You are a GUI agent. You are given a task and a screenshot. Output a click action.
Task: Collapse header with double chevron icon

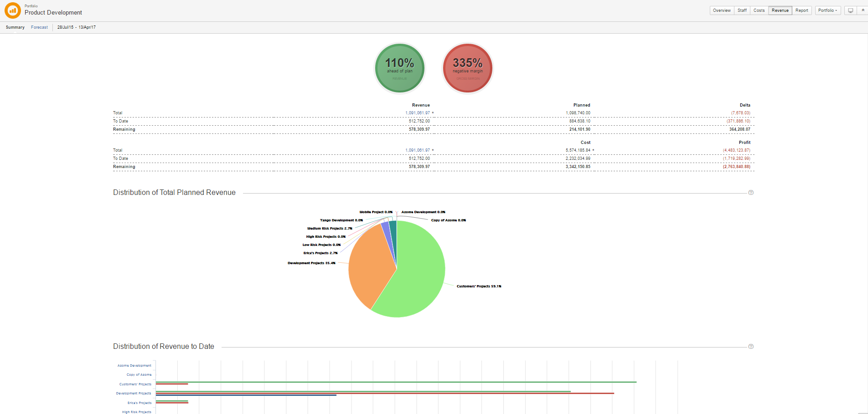coord(863,10)
